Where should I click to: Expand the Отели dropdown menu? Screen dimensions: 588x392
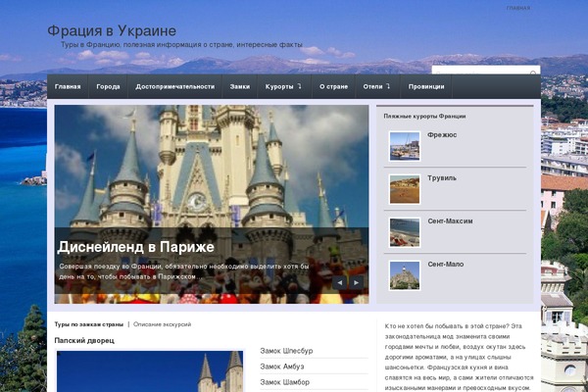tap(377, 86)
